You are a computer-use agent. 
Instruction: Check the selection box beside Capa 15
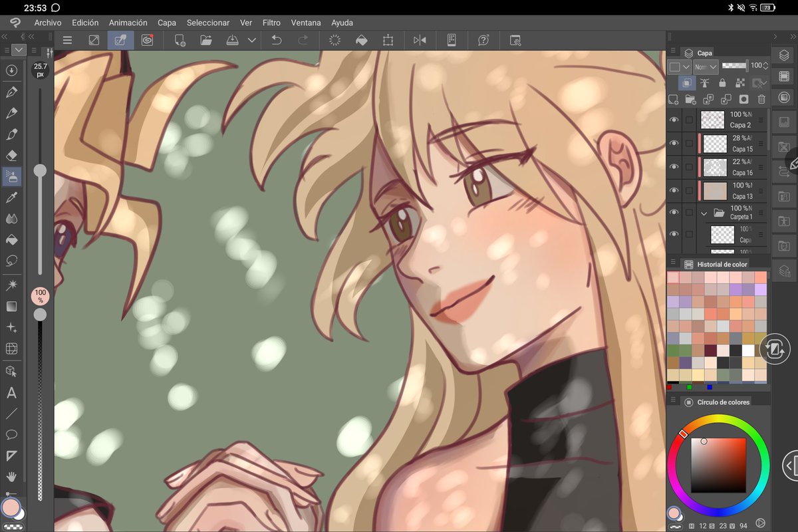pyautogui.click(x=689, y=143)
